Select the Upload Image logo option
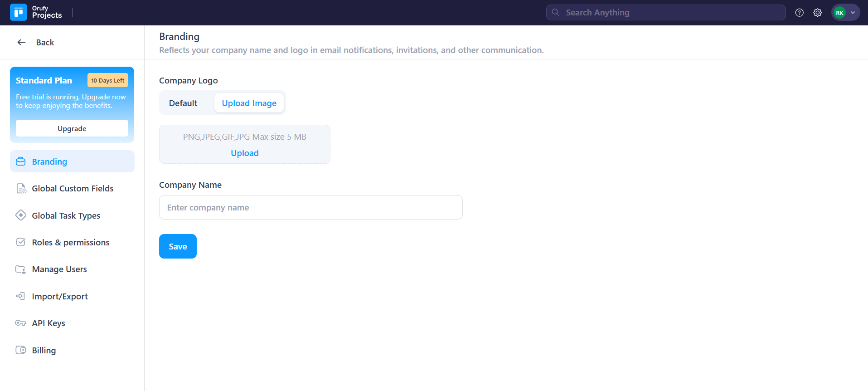 249,103
